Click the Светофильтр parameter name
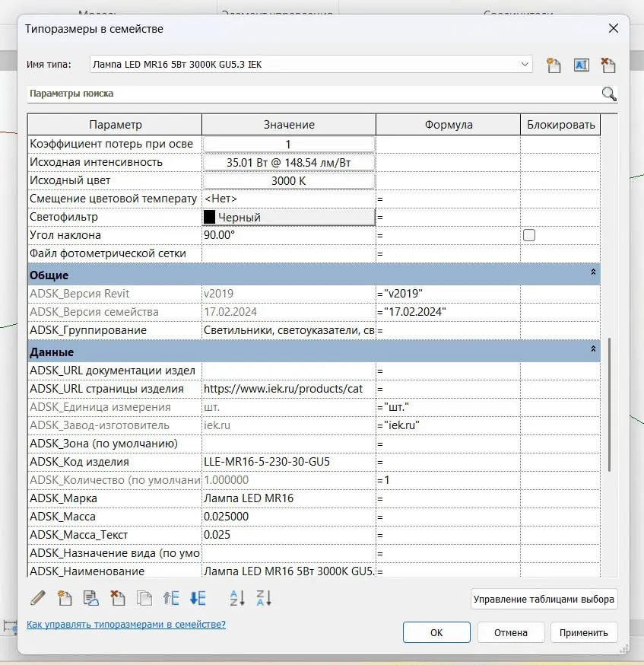This screenshot has width=644, height=665. [64, 217]
